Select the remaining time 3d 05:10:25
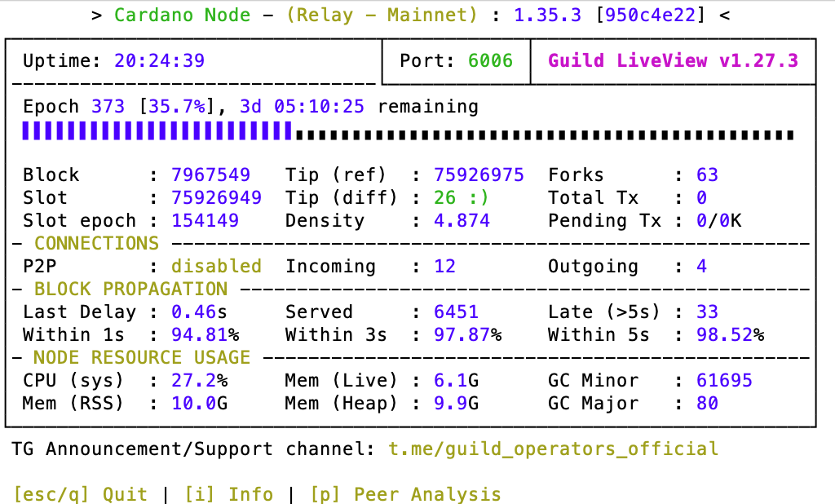Viewport: 835px width, 504px height. 302,106
